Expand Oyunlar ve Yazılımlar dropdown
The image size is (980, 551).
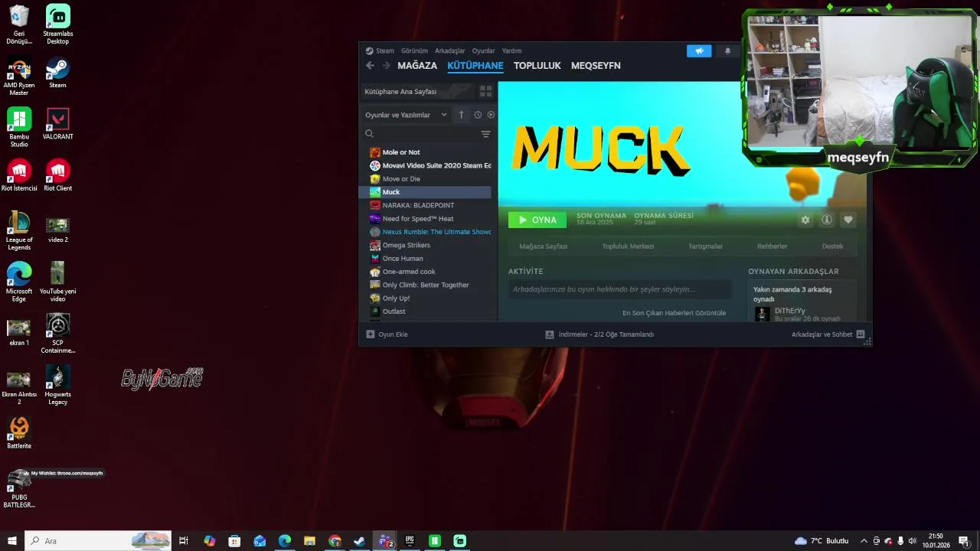pyautogui.click(x=406, y=115)
